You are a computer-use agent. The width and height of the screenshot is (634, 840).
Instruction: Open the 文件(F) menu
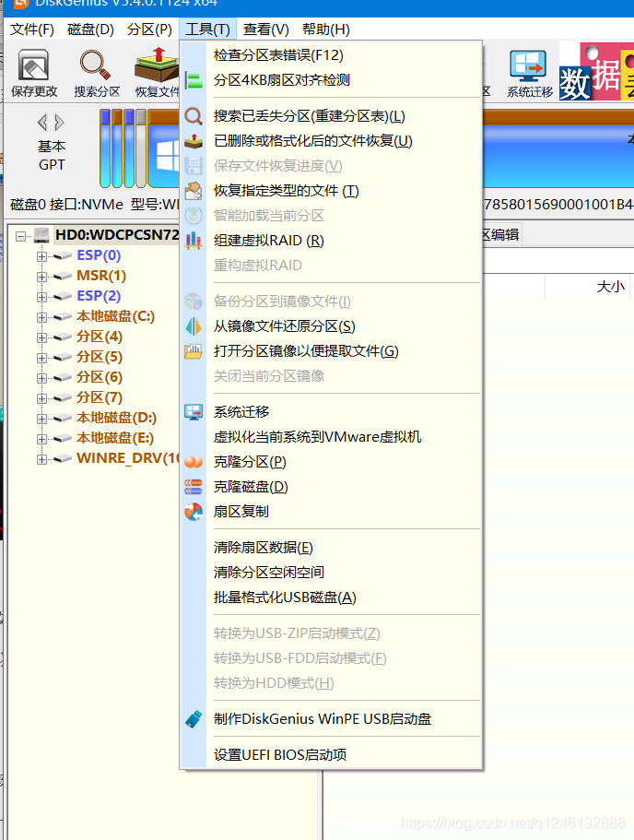[32, 29]
